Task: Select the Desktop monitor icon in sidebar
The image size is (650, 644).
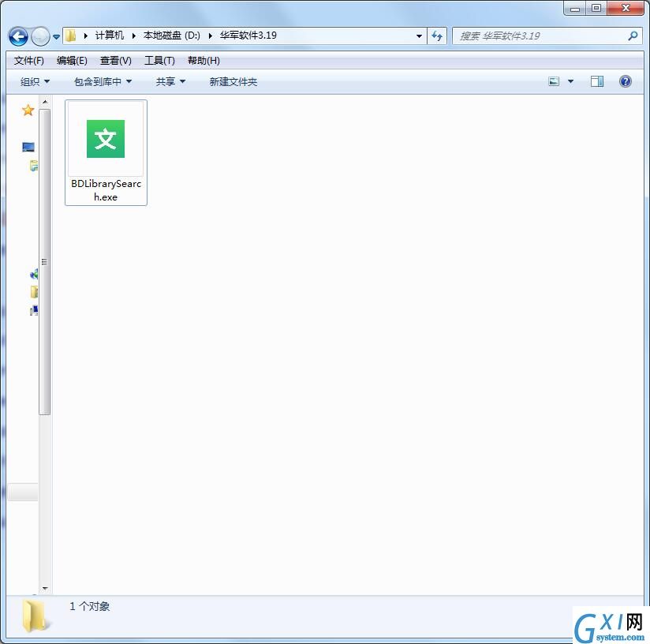Action: [x=28, y=148]
